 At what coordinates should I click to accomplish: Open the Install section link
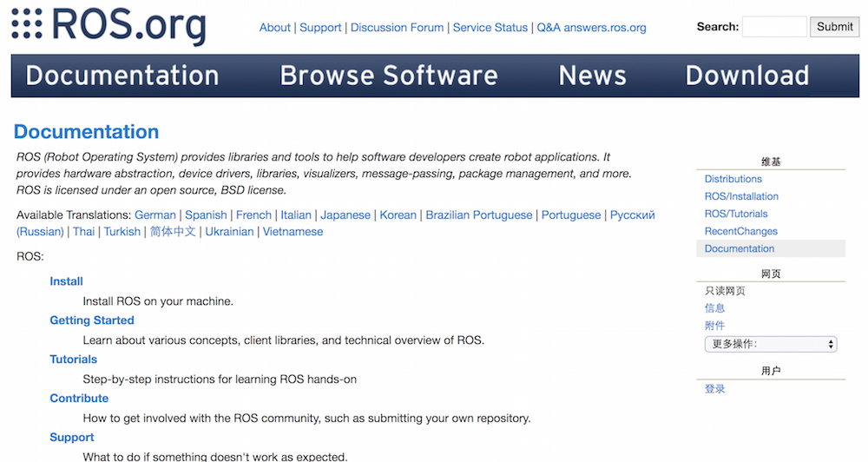click(x=67, y=281)
